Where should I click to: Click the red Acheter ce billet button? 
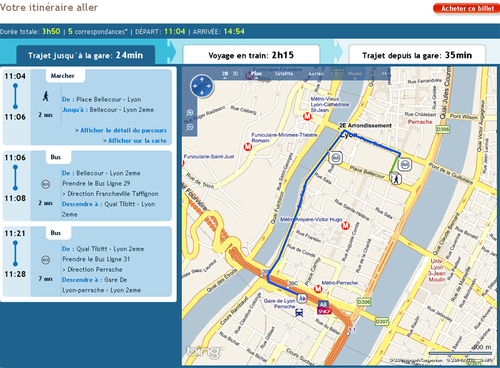pos(467,8)
